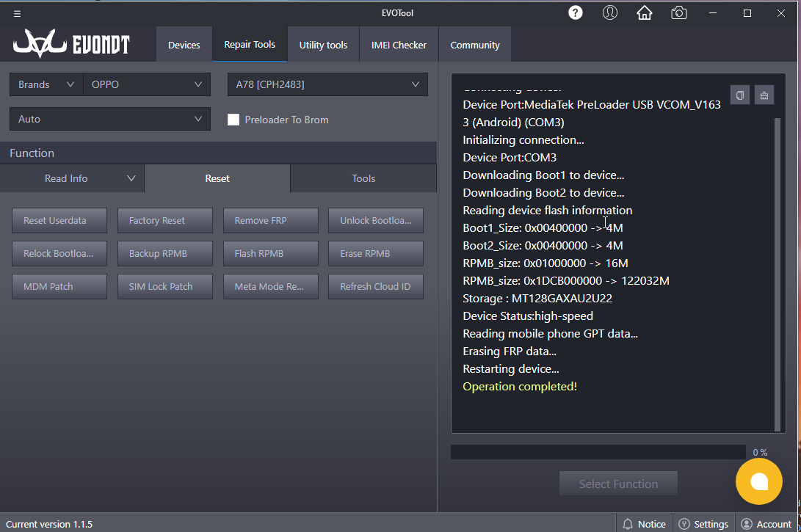The image size is (801, 532).
Task: Clear the log with the erase icon
Action: click(764, 95)
